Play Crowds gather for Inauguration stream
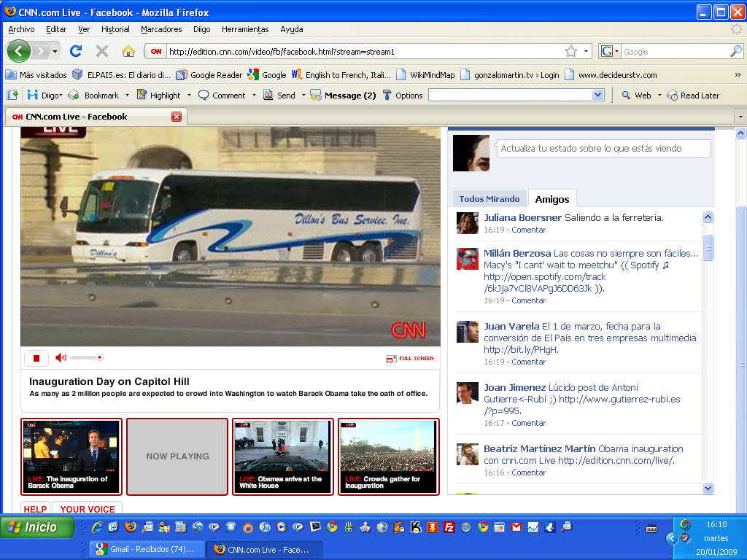Image resolution: width=747 pixels, height=560 pixels. [389, 457]
